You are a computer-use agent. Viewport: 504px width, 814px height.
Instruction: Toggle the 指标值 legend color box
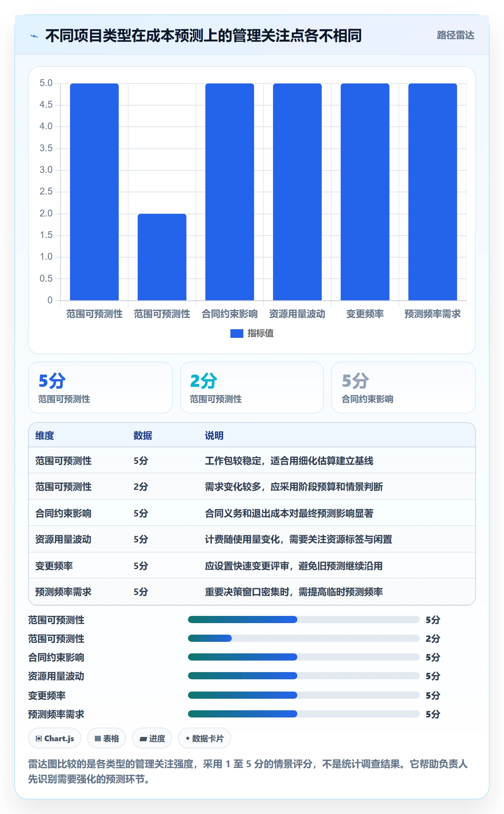coord(237,334)
